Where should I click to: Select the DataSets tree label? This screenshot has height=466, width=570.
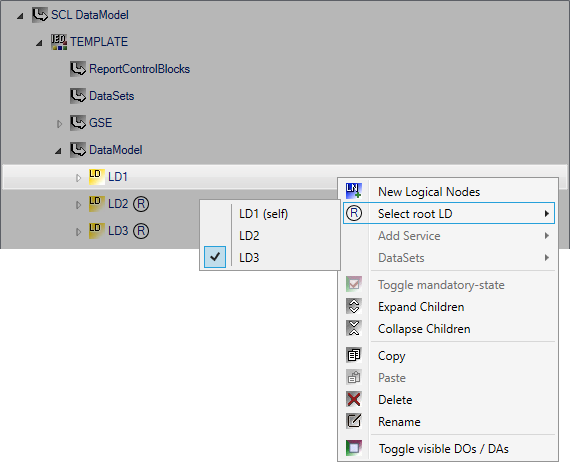pos(111,96)
